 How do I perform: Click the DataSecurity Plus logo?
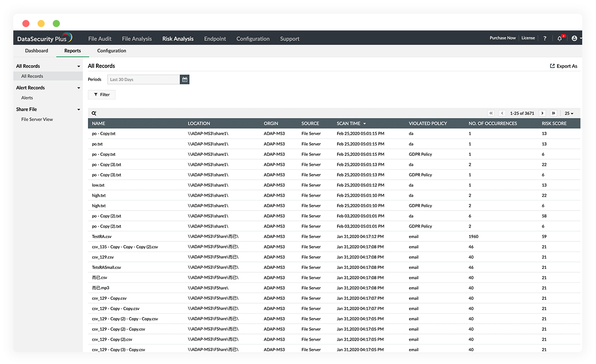45,38
